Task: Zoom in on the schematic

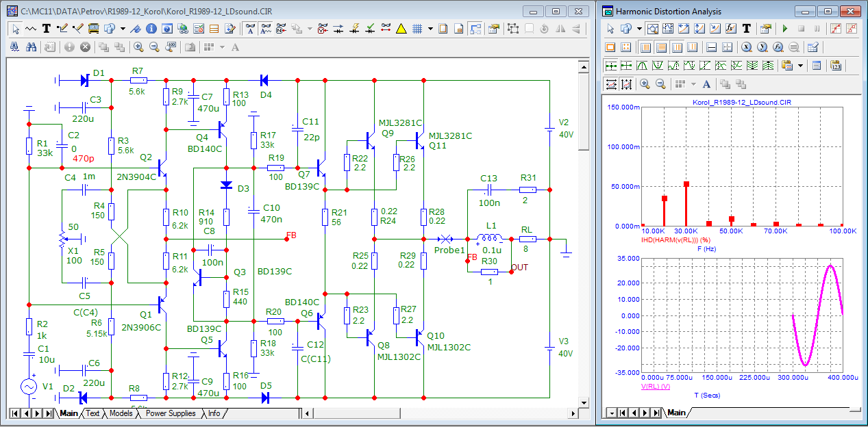Action: (x=138, y=47)
